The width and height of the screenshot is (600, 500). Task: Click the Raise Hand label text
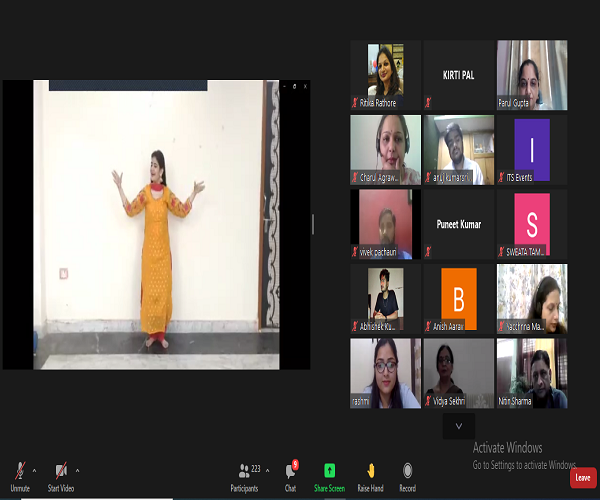[370, 488]
